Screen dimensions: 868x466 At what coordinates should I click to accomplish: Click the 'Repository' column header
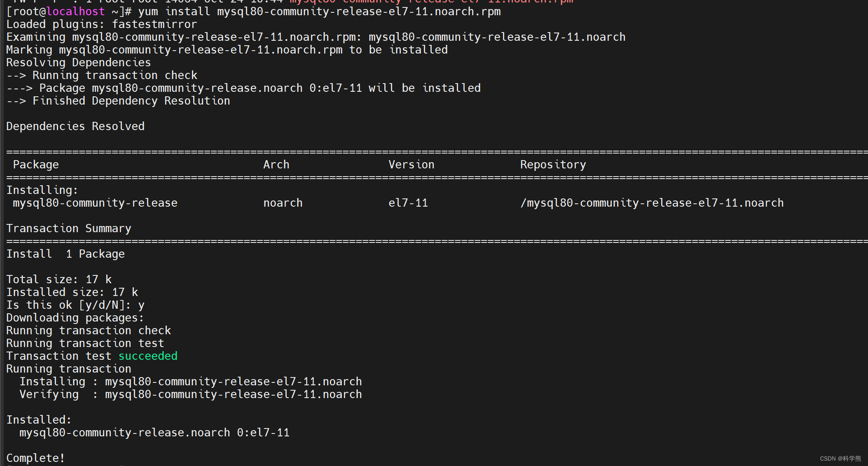(553, 165)
